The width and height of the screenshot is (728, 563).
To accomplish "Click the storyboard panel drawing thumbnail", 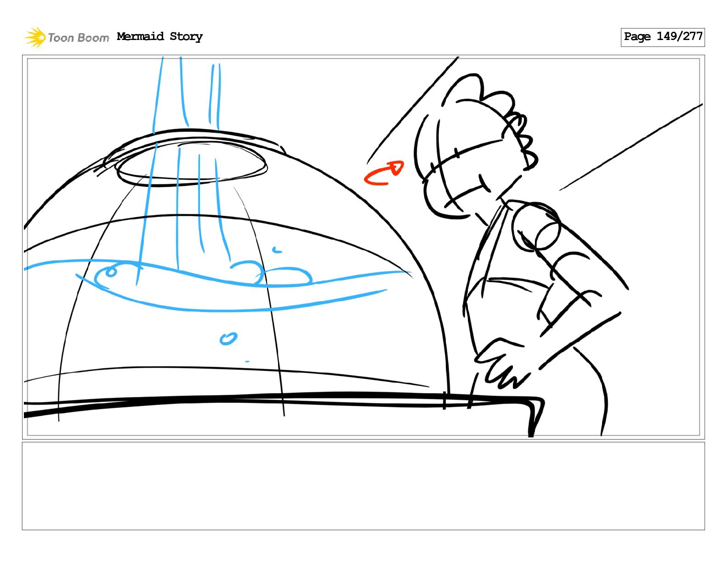I will [363, 247].
